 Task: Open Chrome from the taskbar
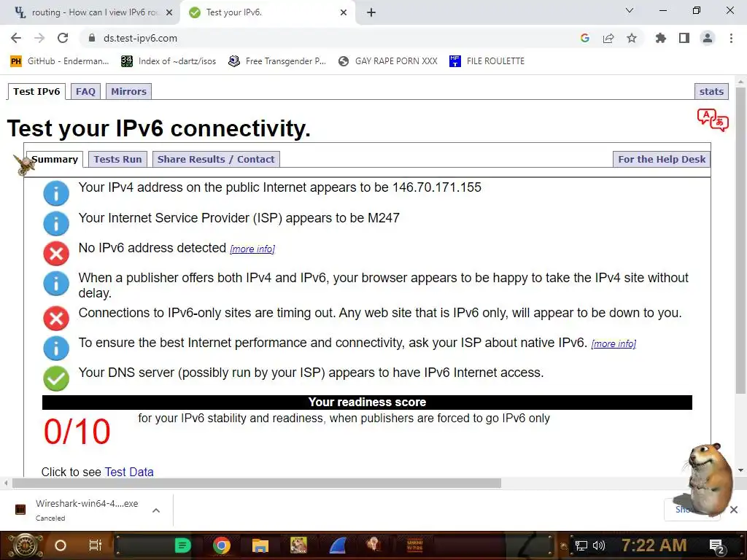coord(222,545)
